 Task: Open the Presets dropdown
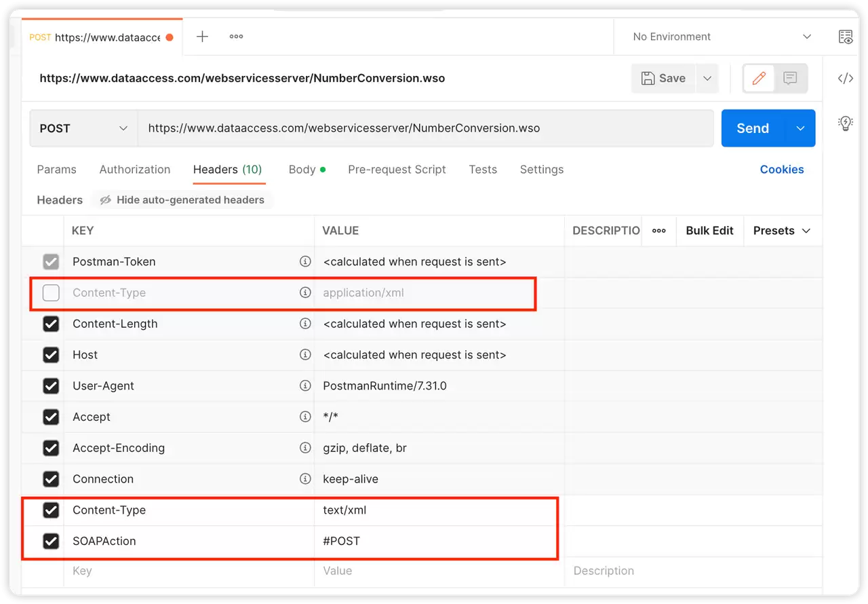click(782, 231)
